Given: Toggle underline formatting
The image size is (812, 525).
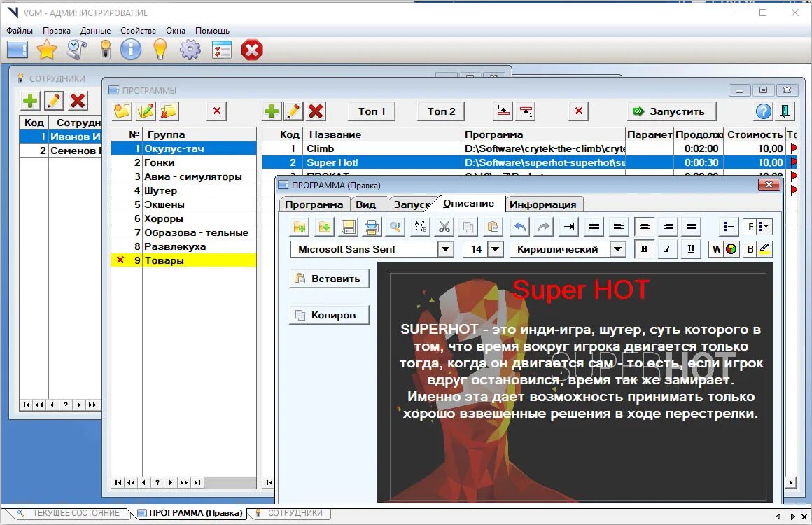Looking at the screenshot, I should (x=691, y=249).
